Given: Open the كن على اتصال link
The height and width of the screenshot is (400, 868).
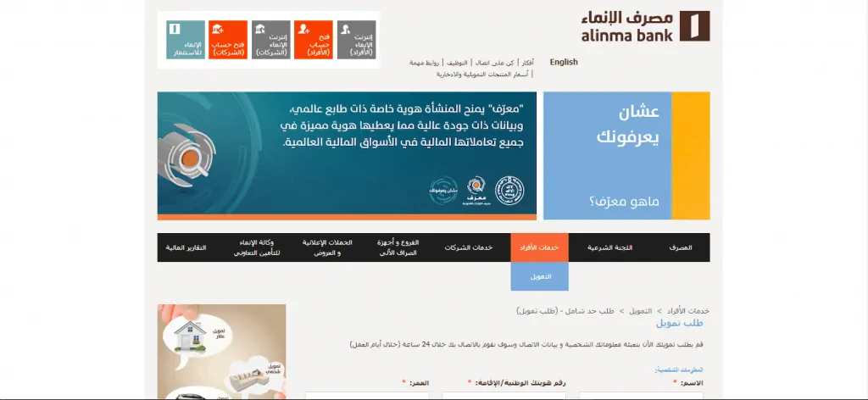Looking at the screenshot, I should (495, 63).
